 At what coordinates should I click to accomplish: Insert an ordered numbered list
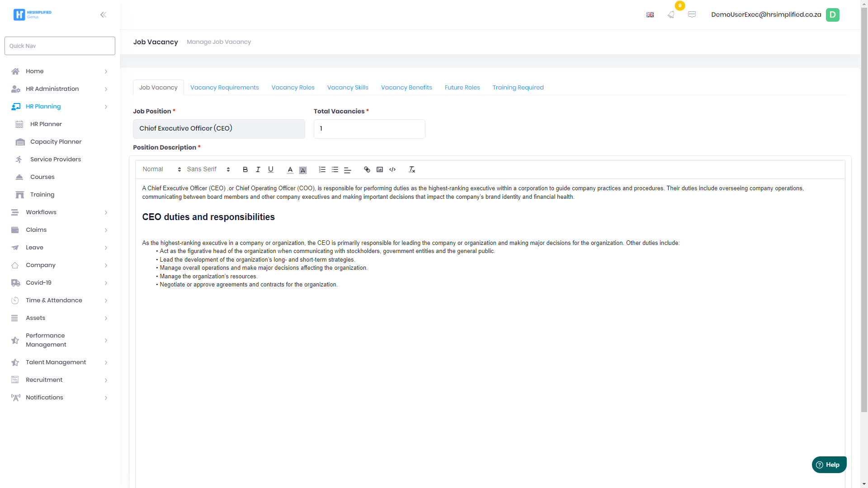coord(322,169)
